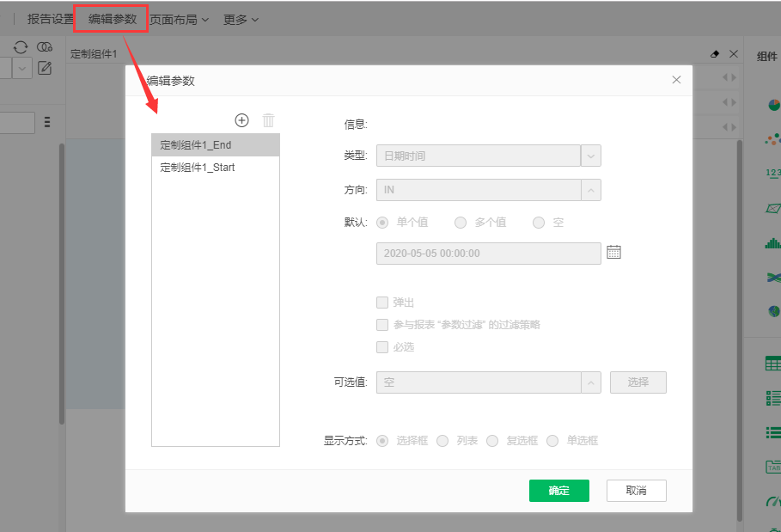Viewport: 781px width, 532px height.
Task: Tick the 参与报表“参数过滤”的过滤策略 checkbox
Action: point(382,325)
